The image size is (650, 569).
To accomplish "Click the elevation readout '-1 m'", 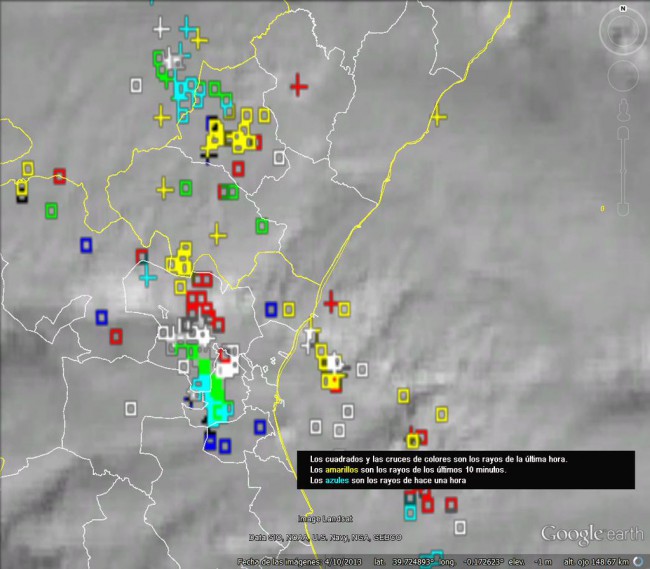I will click(543, 562).
